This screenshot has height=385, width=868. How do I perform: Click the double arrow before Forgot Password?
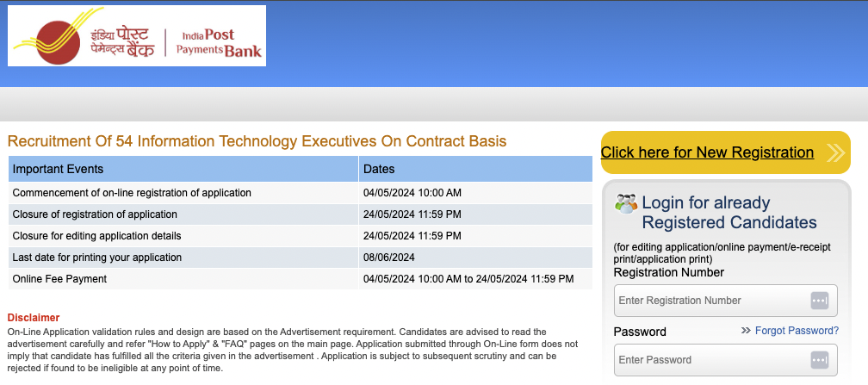pos(746,331)
